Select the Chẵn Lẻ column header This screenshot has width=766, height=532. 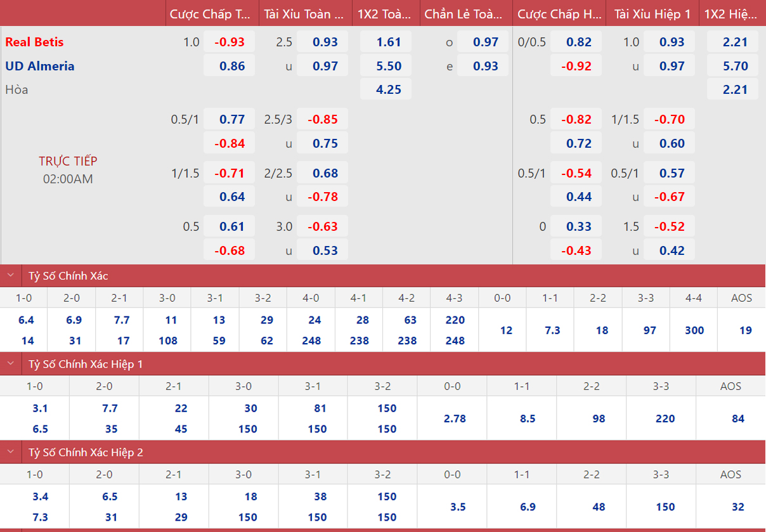tap(465, 14)
